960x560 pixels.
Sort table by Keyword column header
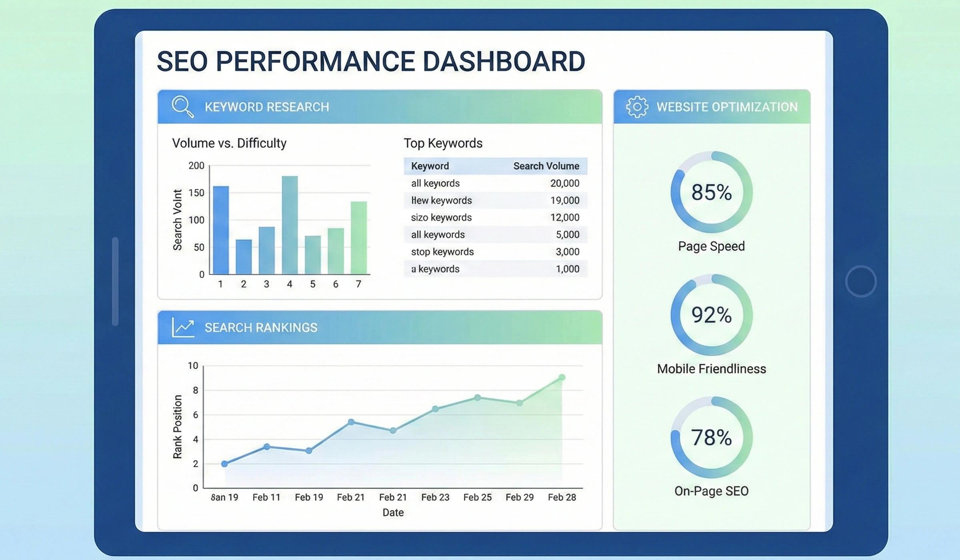(x=430, y=166)
